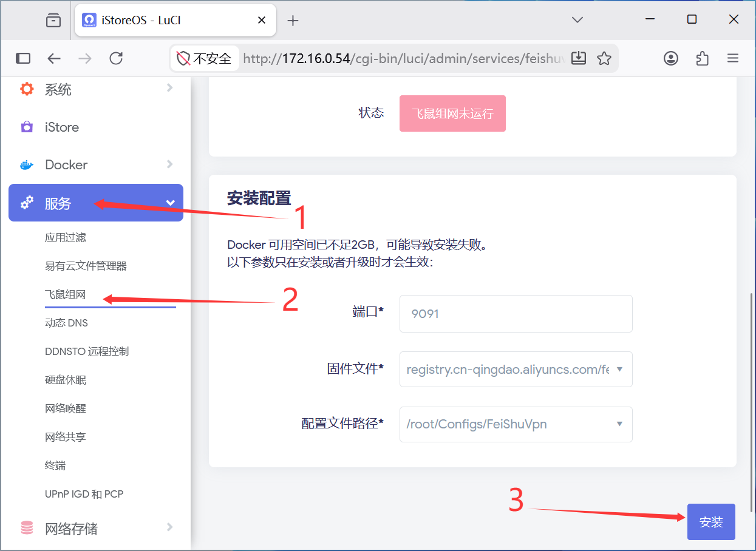Close the iStoreOS - LuCI tab

262,20
